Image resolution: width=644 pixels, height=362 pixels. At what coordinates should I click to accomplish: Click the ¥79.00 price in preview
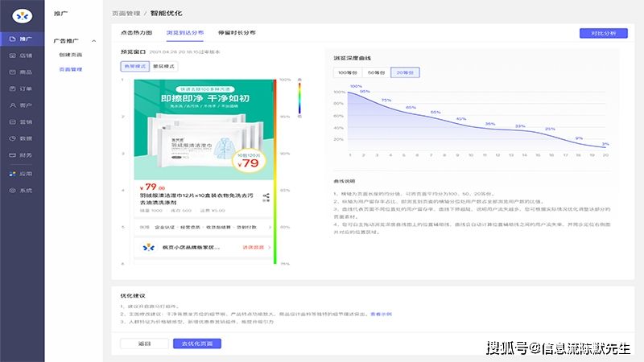pos(152,187)
